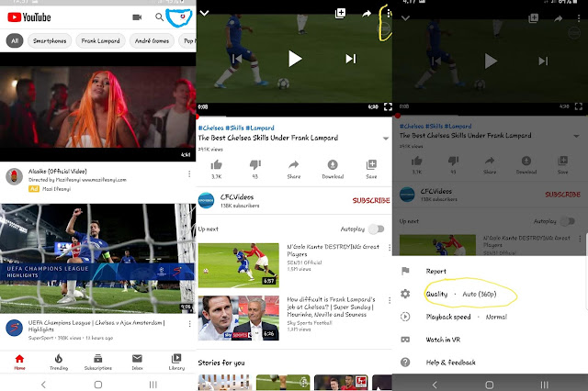Tap the Download button below the title
Viewport: 588px width, 391px height.
tap(333, 169)
